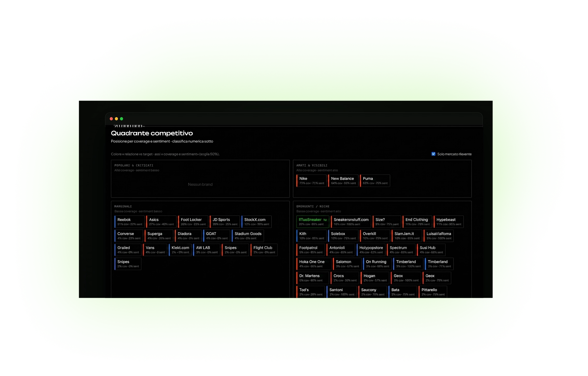Viewport: 588px width, 376px height.
Task: Click the Size? brand chip
Action: (x=387, y=222)
